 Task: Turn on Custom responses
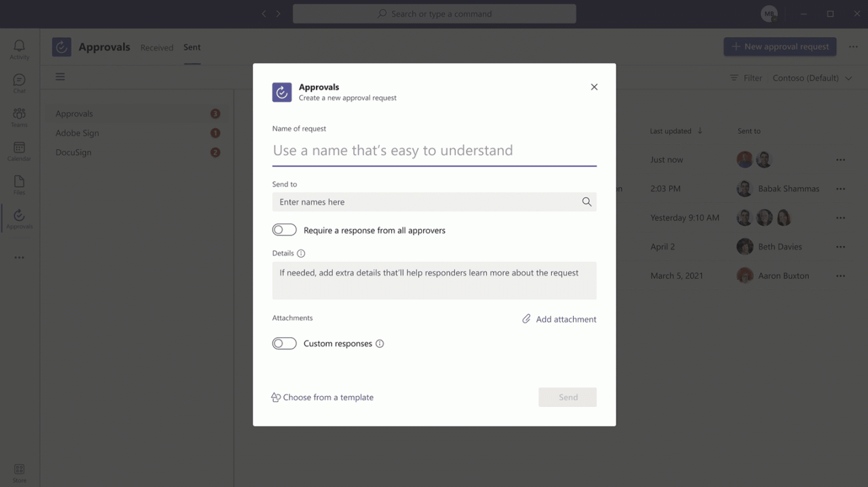click(x=284, y=343)
